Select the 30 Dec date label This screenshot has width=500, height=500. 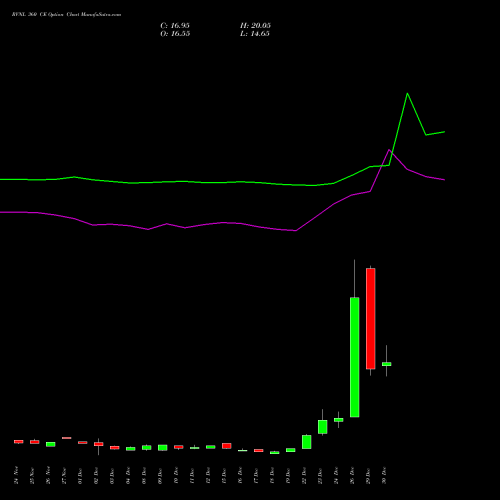point(384,475)
